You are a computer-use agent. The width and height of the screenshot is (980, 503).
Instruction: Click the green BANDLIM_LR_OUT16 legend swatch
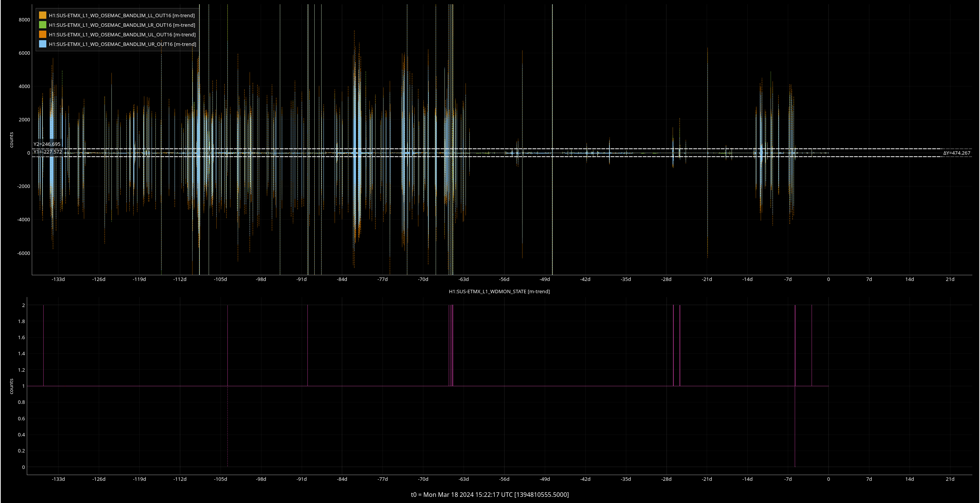coord(42,25)
